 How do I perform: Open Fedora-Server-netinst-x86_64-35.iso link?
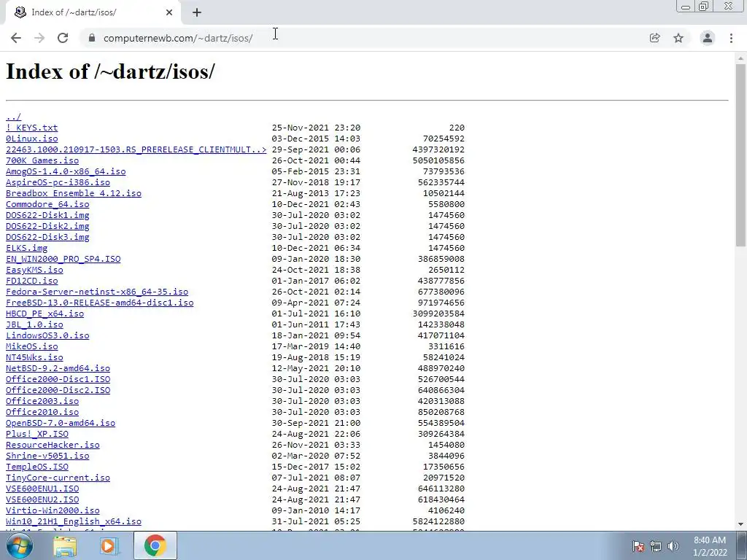tap(97, 292)
